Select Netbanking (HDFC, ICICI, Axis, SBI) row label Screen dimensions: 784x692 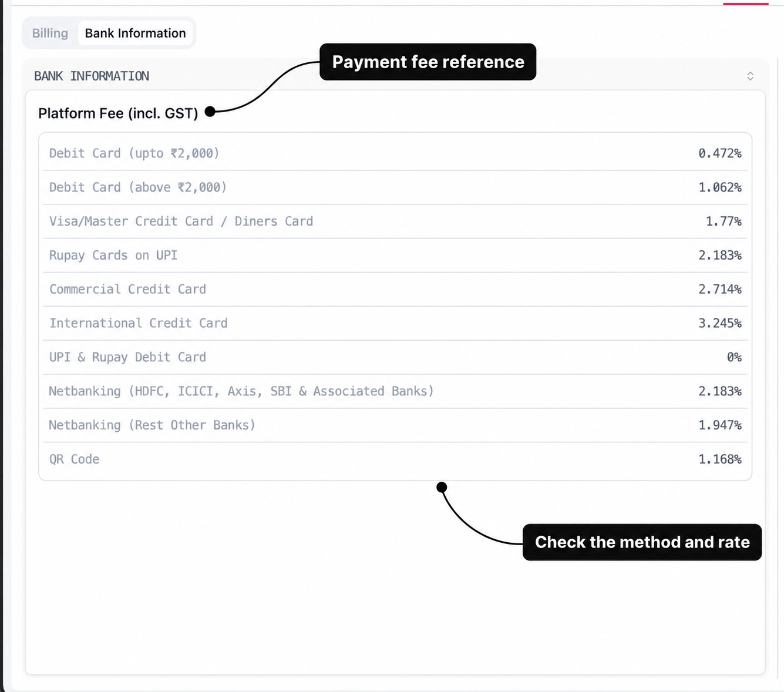[241, 391]
